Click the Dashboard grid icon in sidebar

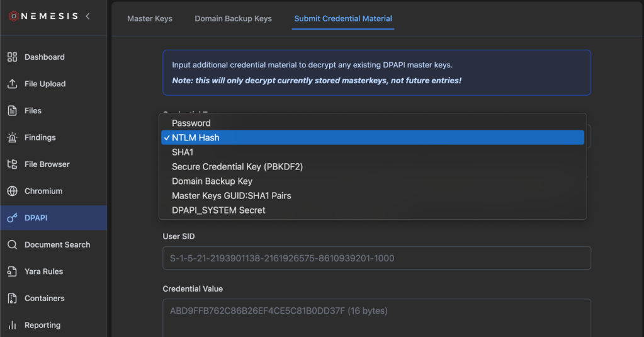(x=12, y=57)
